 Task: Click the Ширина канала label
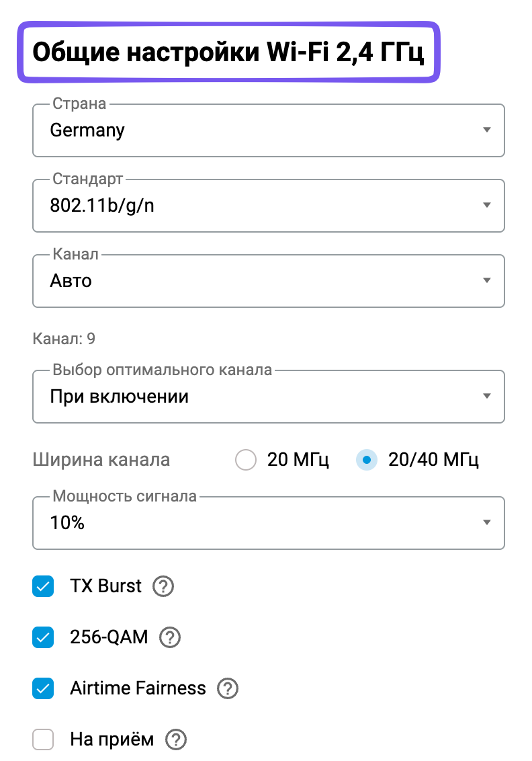coord(101,460)
